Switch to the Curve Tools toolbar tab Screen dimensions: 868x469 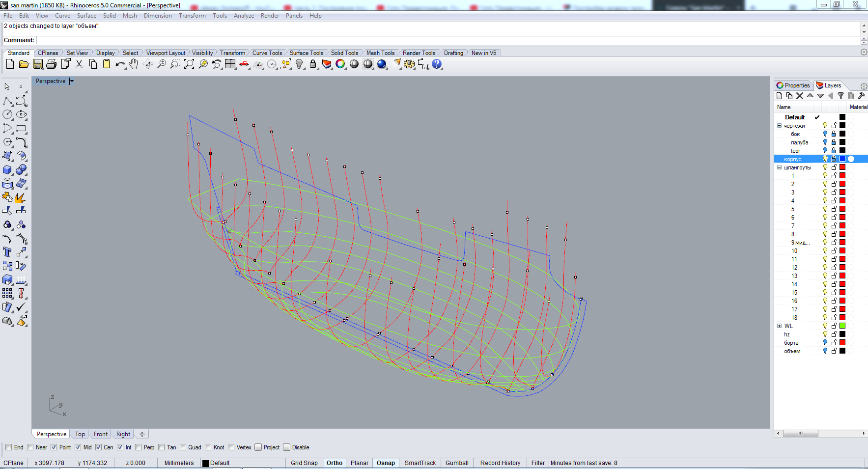[267, 53]
